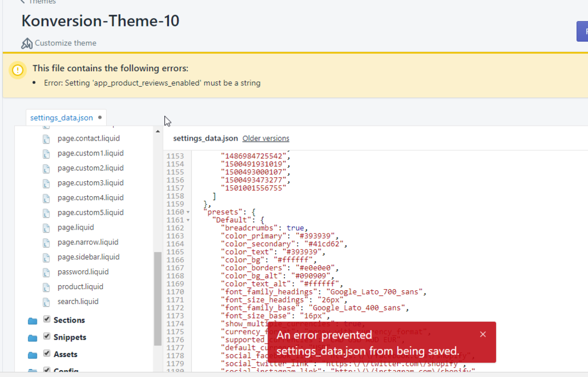The height and width of the screenshot is (377, 588).
Task: Toggle the Sections checkbox
Action: [47, 319]
